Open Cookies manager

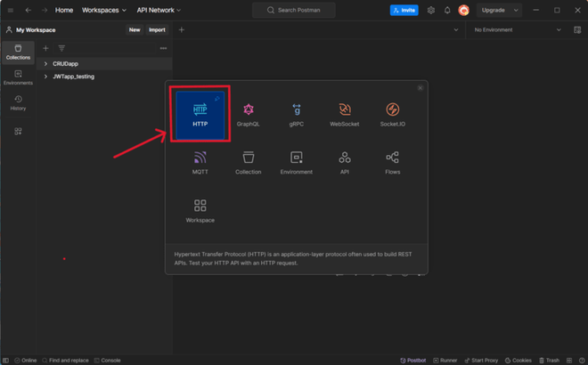(518, 361)
